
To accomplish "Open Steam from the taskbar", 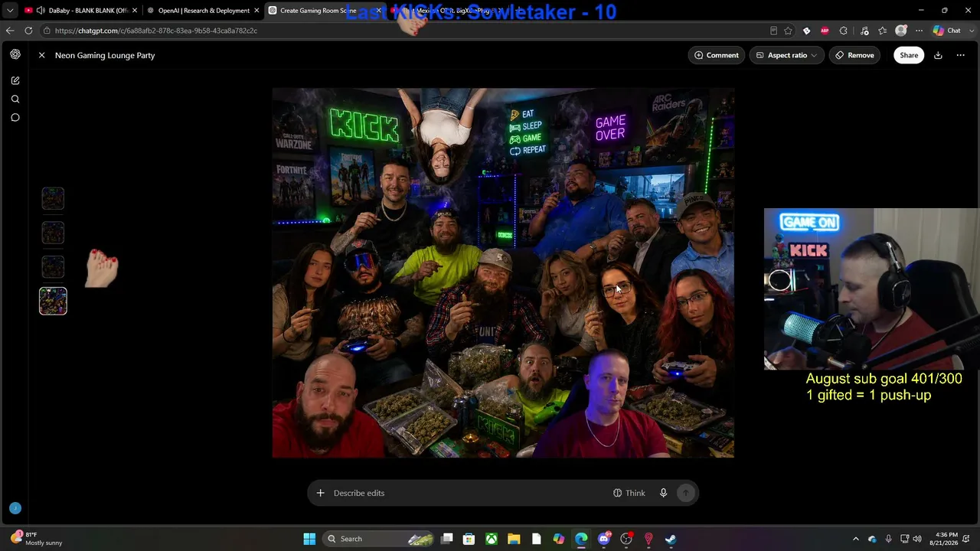I will (x=671, y=539).
